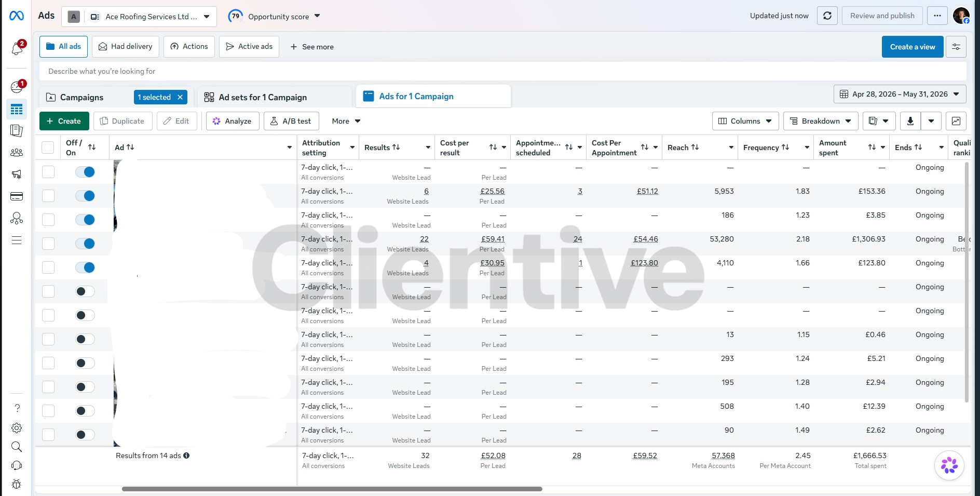This screenshot has width=980, height=496.
Task: Open Audiences people icon in sidebar
Action: [17, 152]
